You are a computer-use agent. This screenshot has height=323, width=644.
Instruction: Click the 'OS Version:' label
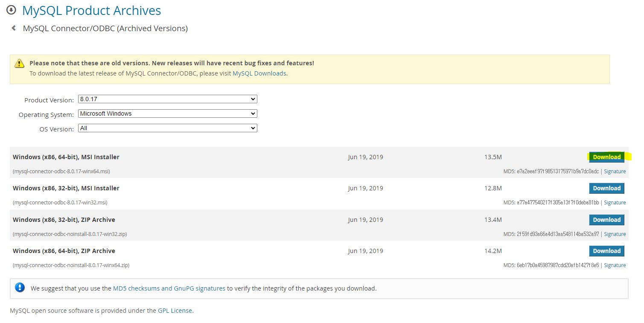click(x=57, y=129)
